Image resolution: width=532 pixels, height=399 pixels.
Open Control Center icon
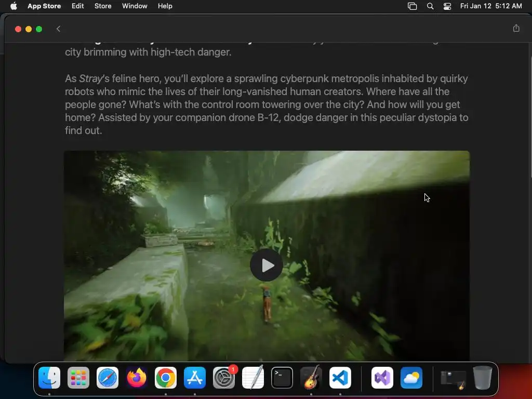coord(447,6)
